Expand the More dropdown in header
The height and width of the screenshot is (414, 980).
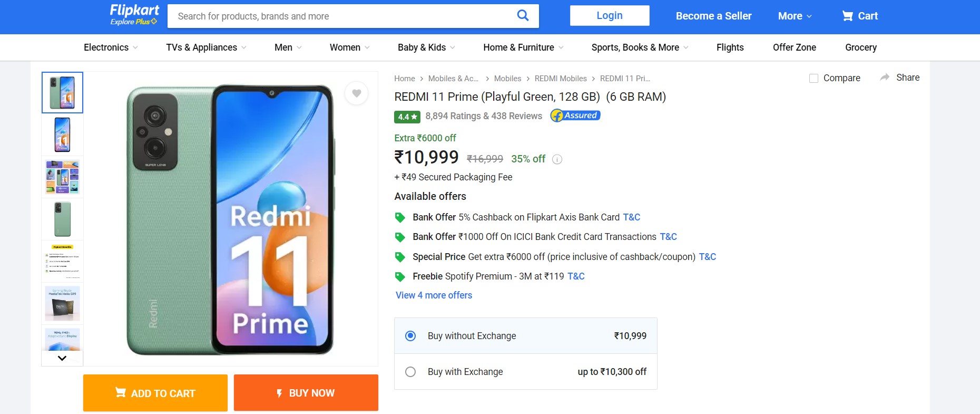(795, 16)
